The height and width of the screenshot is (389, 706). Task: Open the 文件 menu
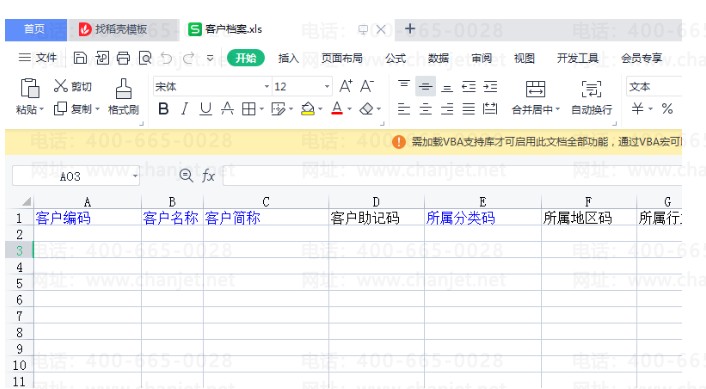pyautogui.click(x=38, y=58)
